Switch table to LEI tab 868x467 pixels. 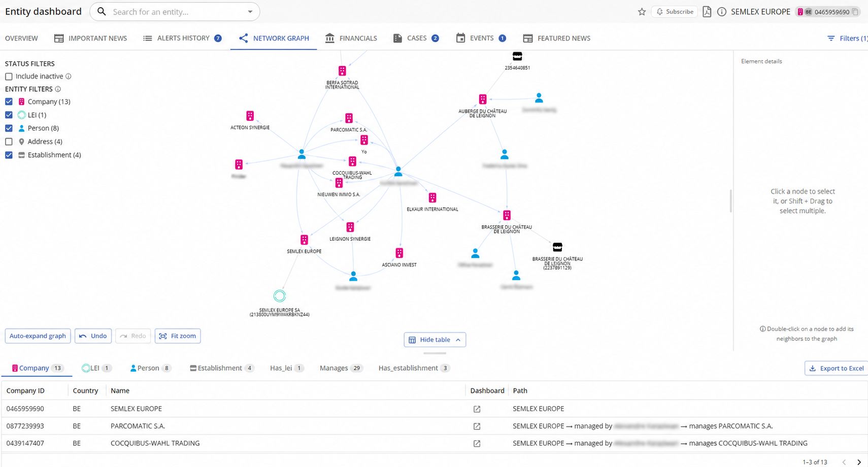point(96,368)
